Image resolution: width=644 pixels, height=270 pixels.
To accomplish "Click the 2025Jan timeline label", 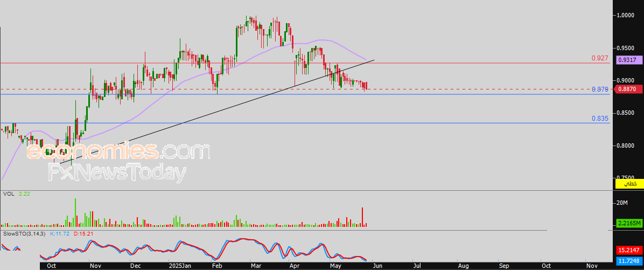I will click(x=181, y=266).
